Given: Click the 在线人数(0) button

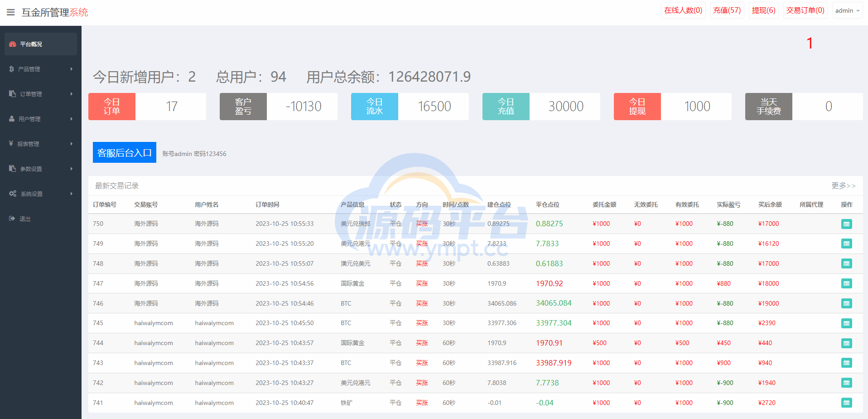Looking at the screenshot, I should click(x=683, y=10).
